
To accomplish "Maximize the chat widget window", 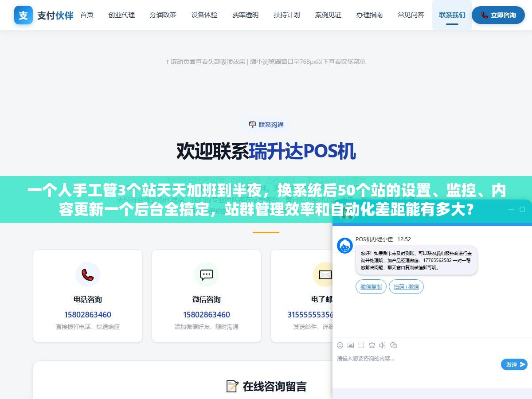I will coord(522,209).
